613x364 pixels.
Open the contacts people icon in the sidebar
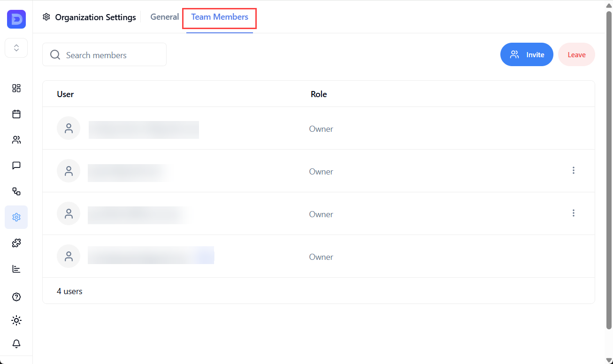16,140
